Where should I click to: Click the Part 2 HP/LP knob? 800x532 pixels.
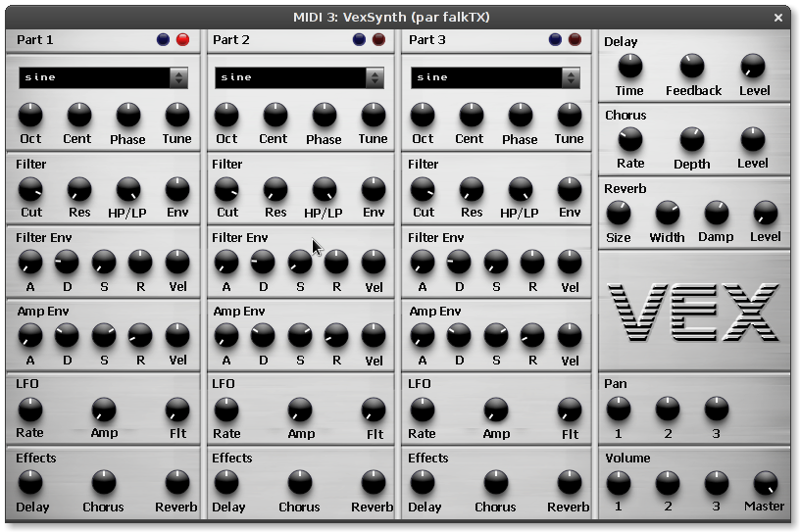pos(324,189)
